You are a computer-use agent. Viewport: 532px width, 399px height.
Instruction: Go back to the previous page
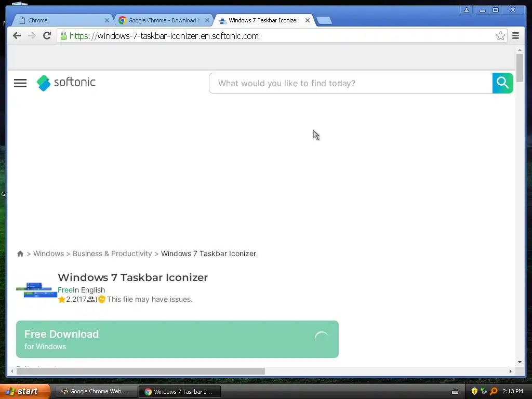pyautogui.click(x=17, y=36)
